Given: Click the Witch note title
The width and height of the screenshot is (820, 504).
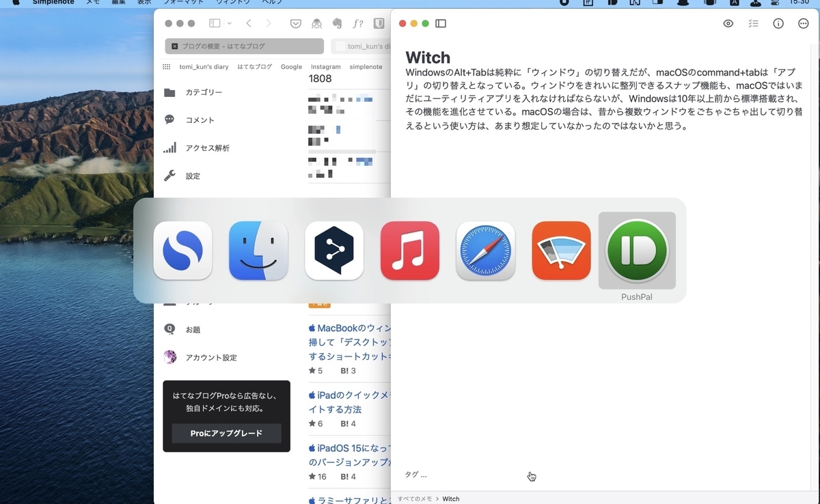Looking at the screenshot, I should 428,57.
